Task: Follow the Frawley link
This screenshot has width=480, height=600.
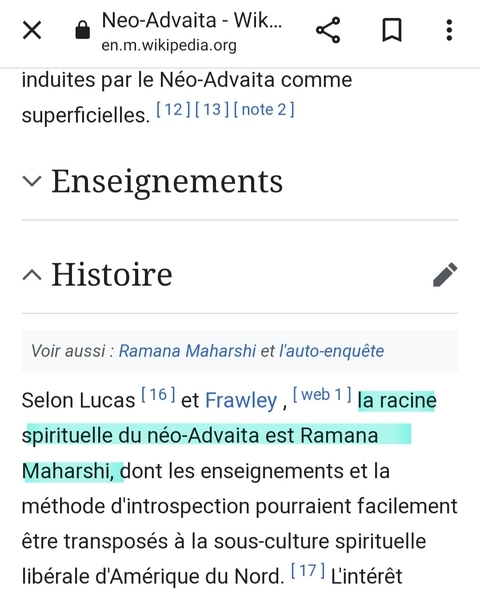Action: click(x=241, y=401)
